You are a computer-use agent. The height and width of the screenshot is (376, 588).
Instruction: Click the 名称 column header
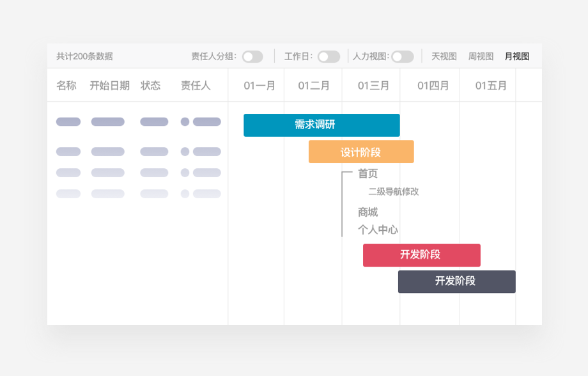pos(66,86)
